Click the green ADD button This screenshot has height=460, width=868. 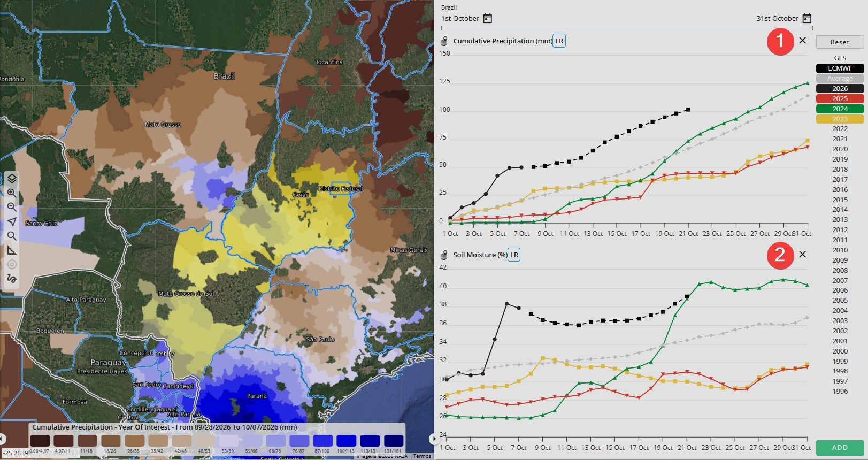click(x=840, y=448)
